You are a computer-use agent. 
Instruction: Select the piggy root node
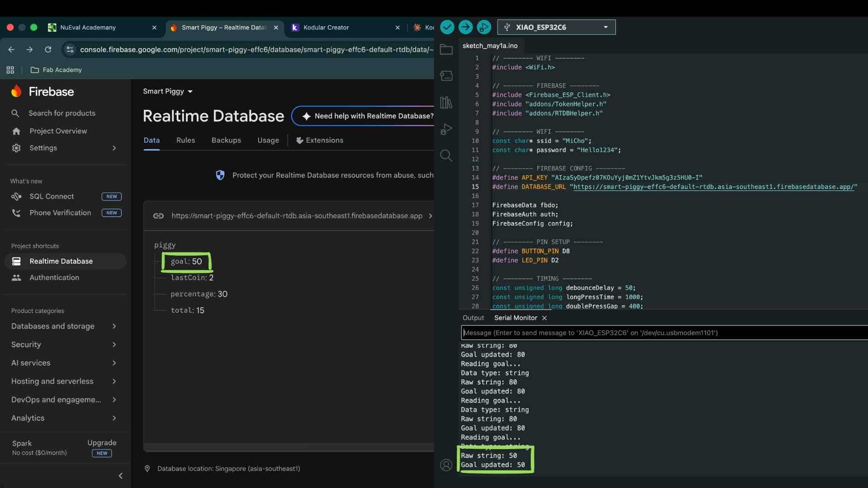point(165,245)
